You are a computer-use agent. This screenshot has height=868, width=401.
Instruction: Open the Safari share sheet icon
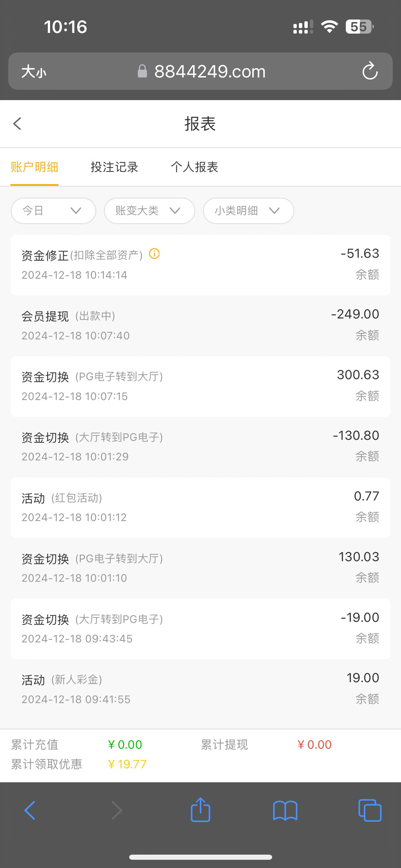200,810
